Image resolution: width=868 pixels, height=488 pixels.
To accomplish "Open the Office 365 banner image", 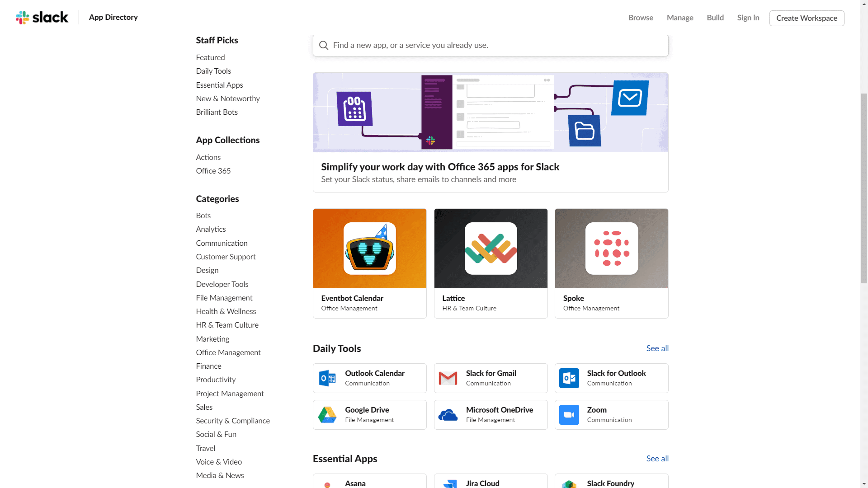I will click(x=491, y=112).
